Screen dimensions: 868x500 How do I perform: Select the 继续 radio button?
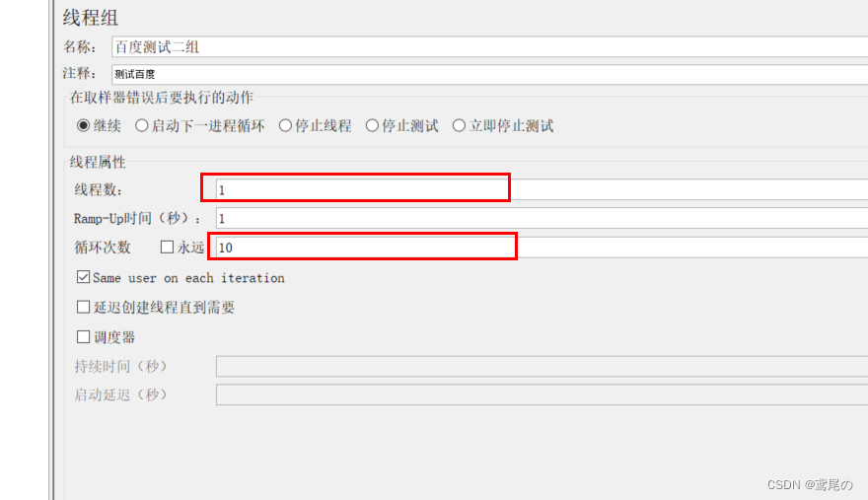[84, 126]
